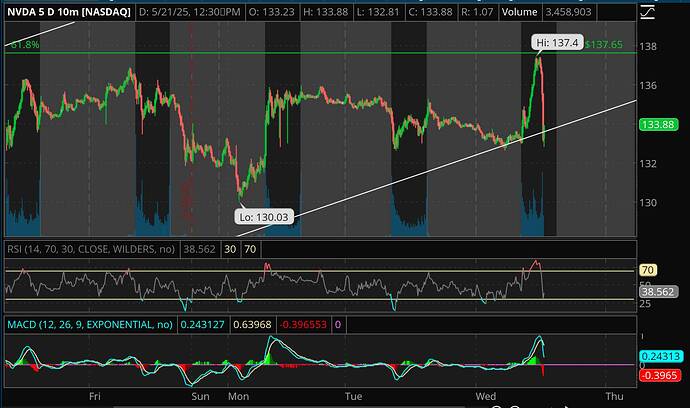Click the Mon label on time axis

(239, 397)
